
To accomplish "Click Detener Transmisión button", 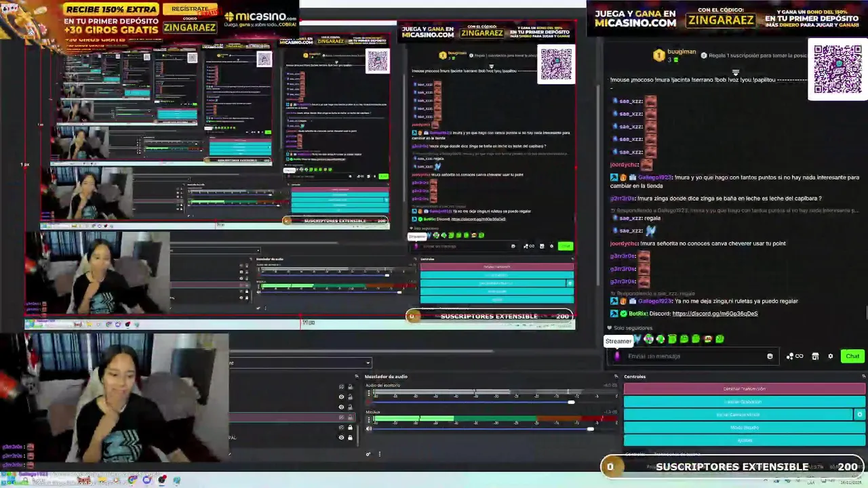I will point(745,388).
